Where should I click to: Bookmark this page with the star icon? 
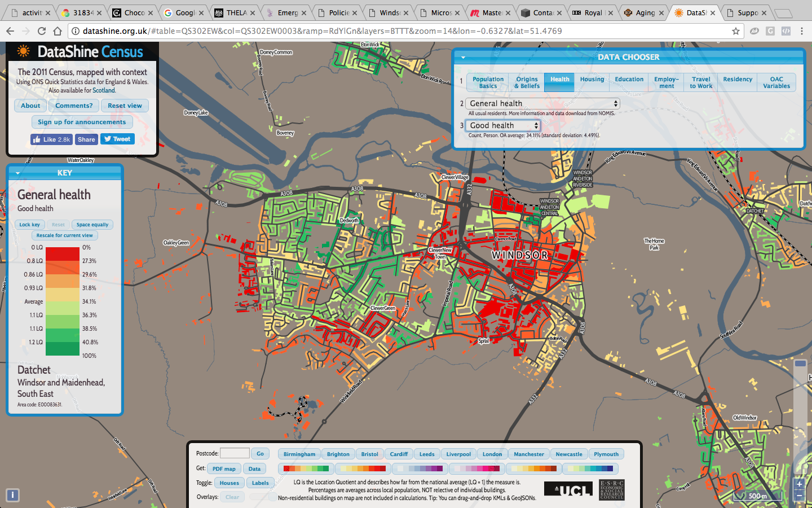[736, 31]
